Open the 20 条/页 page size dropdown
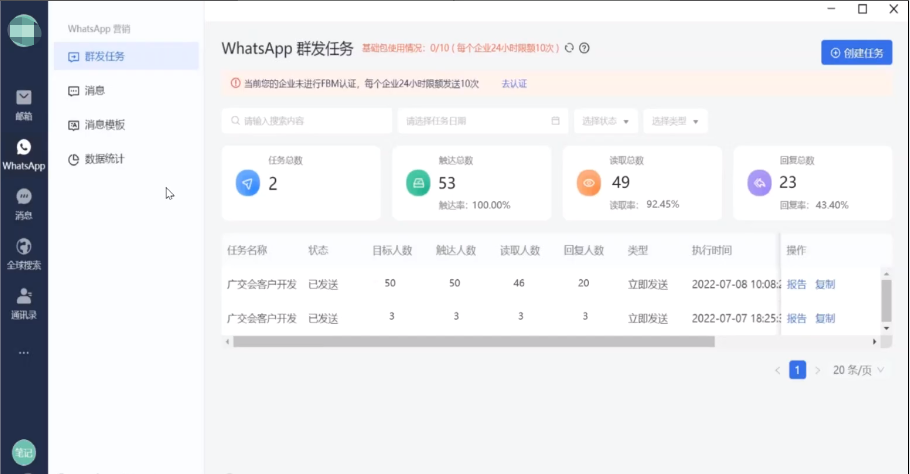This screenshot has height=474, width=910. (858, 370)
